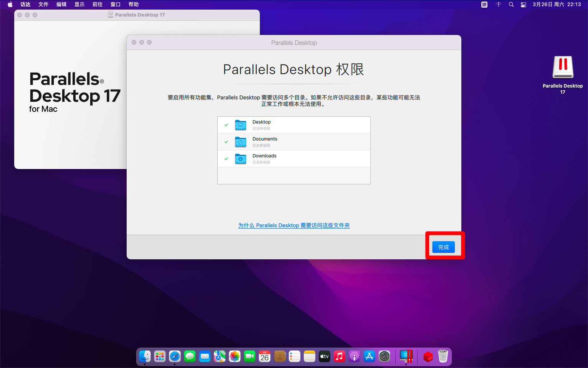
Task: Open the 文件 menu
Action: click(43, 5)
